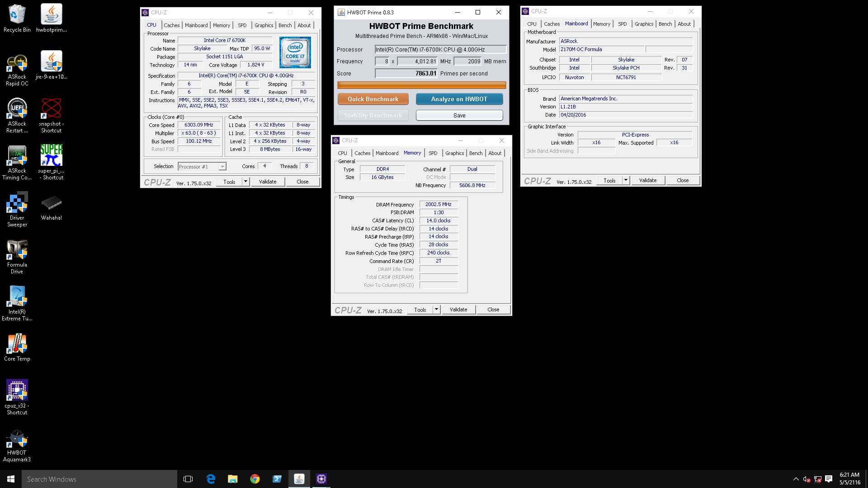Switch to Mainboard tab in CPU window
This screenshot has height=488, width=868.
[x=196, y=25]
